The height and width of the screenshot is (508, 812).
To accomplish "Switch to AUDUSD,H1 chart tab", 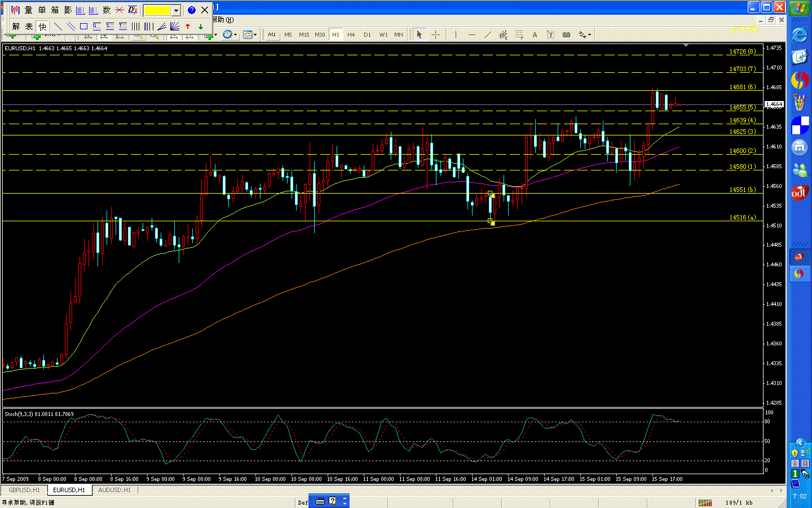I will click(114, 490).
